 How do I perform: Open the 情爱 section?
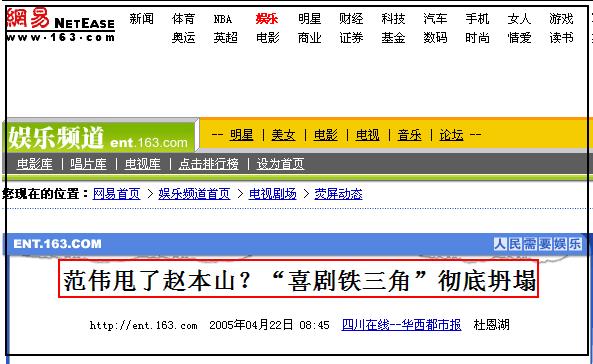pyautogui.click(x=519, y=37)
